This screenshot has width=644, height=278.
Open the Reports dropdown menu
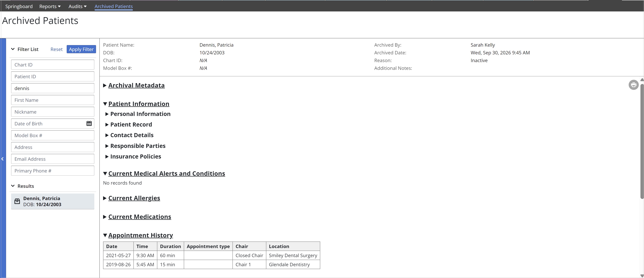[50, 7]
